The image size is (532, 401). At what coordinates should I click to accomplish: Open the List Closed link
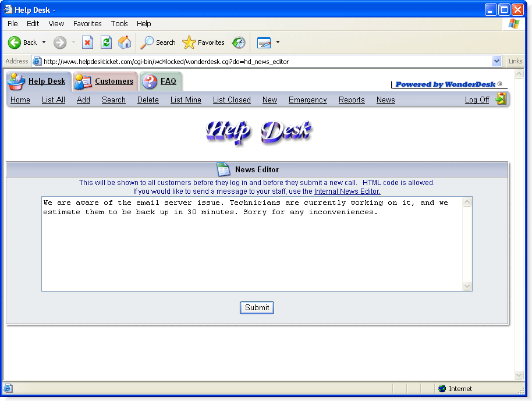coord(232,100)
